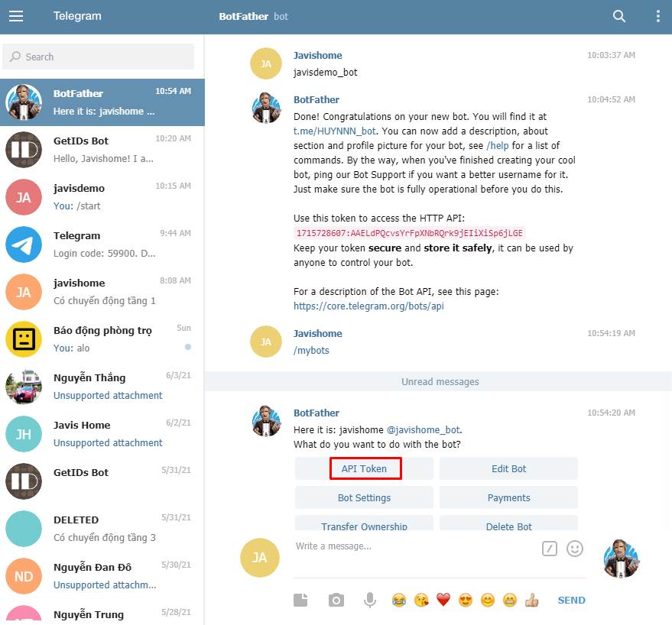This screenshot has height=625, width=672.
Task: Click the Transfer Ownership button
Action: (364, 523)
